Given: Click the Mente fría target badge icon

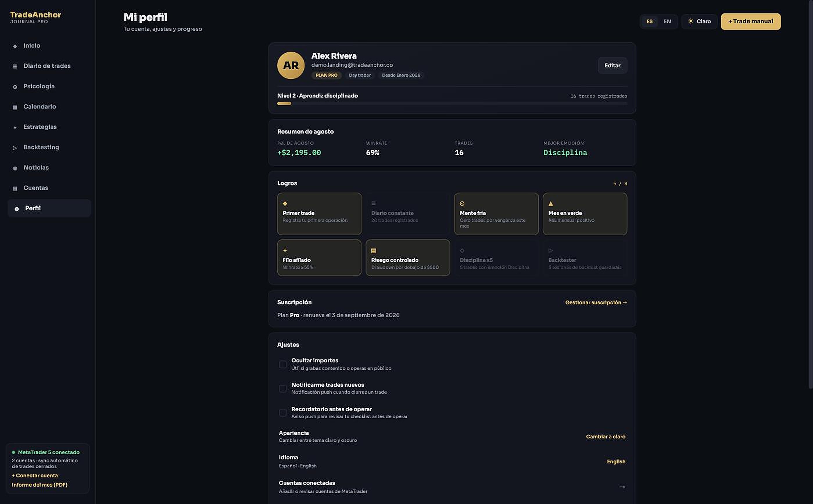Looking at the screenshot, I should 462,203.
